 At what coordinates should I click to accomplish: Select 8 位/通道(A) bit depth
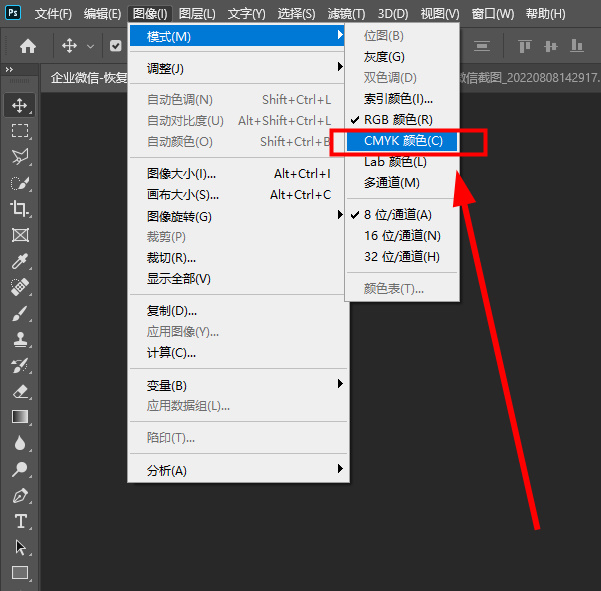pos(402,215)
